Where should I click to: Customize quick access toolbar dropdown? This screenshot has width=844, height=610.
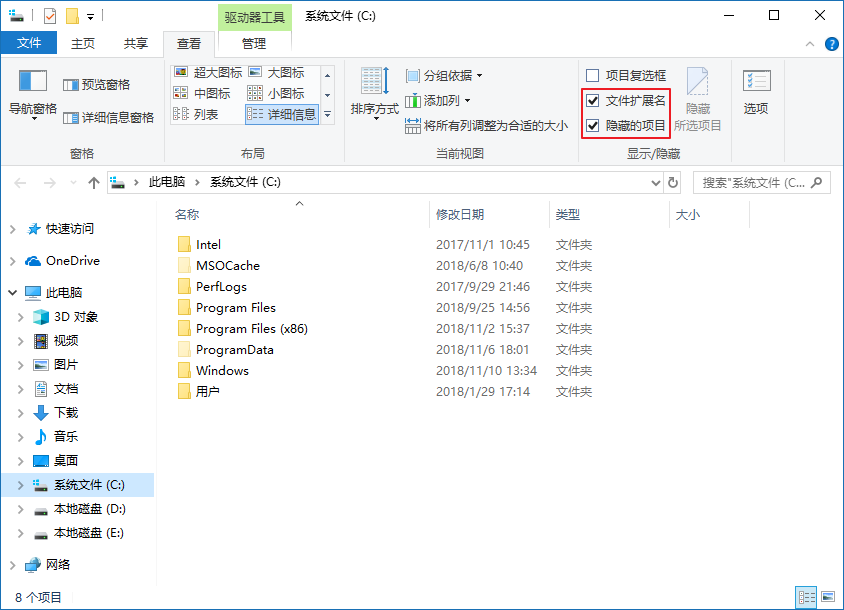(x=90, y=17)
